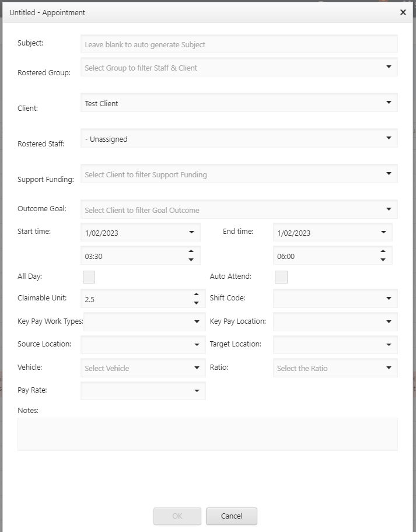The height and width of the screenshot is (532, 416).
Task: Decrease end time 06:00 with down arrow
Action: (x=383, y=260)
